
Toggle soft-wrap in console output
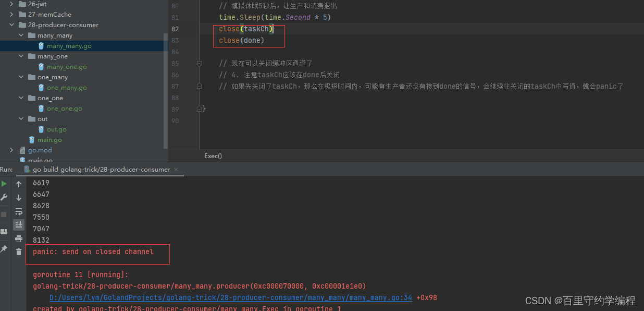coord(19,211)
